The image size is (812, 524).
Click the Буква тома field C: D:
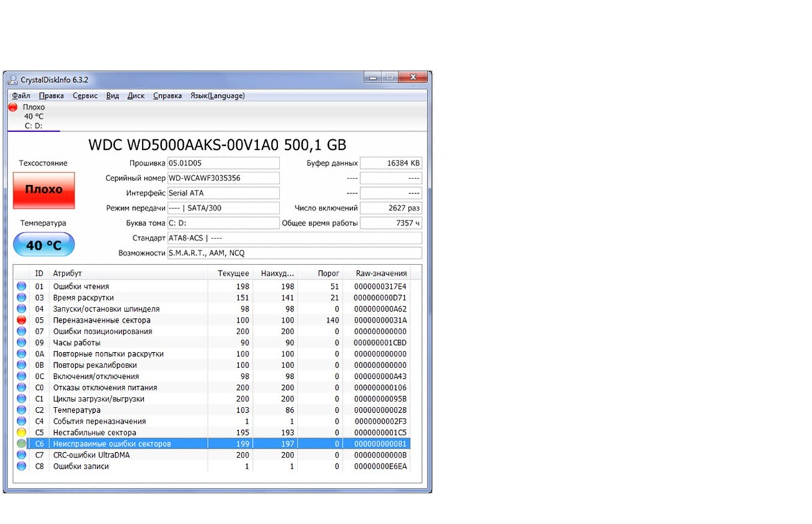tap(224, 223)
